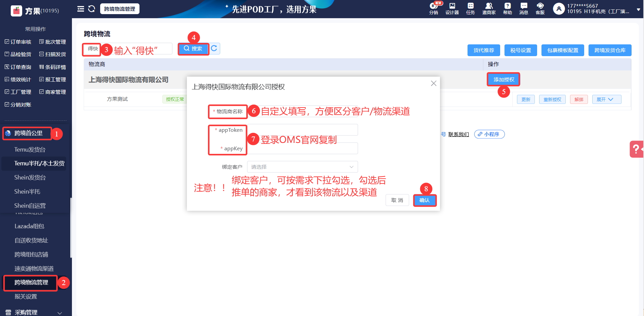
Task: Focus the appToken input field
Action: 302,130
